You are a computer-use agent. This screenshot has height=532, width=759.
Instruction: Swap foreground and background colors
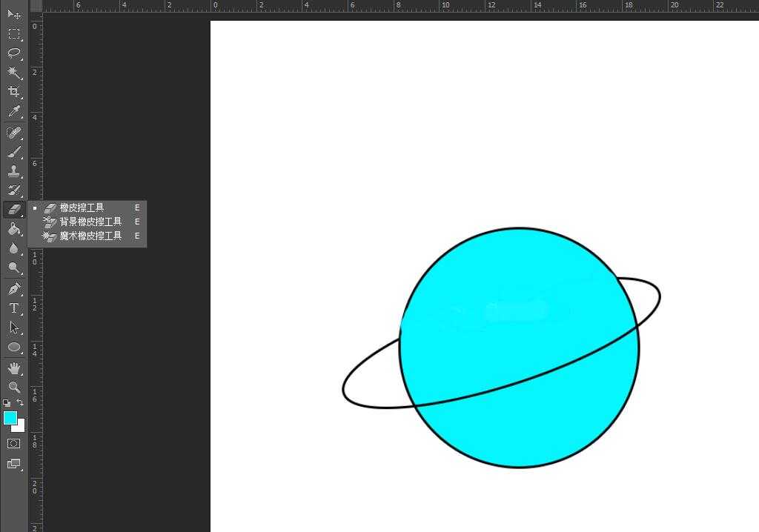(20, 402)
